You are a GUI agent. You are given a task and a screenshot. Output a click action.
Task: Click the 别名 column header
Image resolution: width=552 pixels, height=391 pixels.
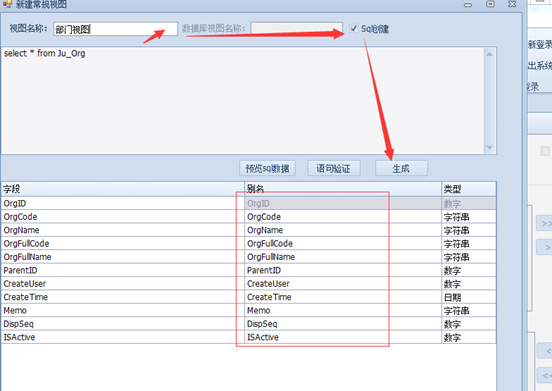click(x=343, y=189)
